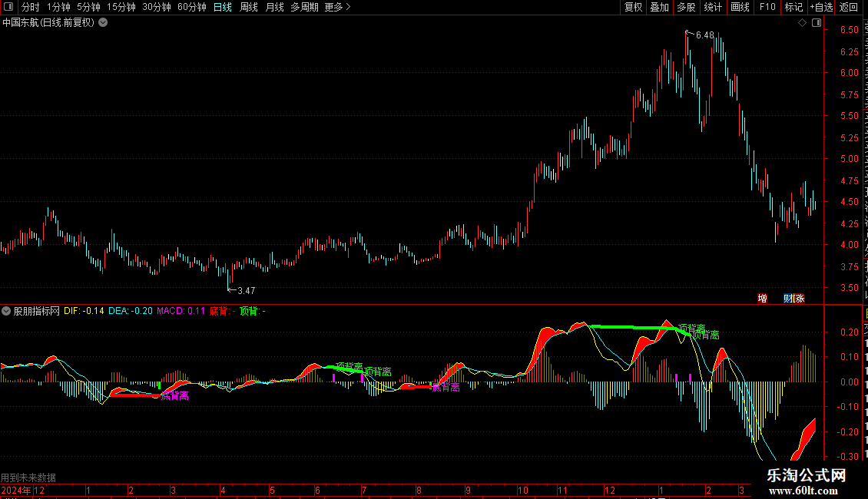Viewport: 868px width, 499px height.
Task: Select the 30分钟 period tab
Action: (157, 7)
